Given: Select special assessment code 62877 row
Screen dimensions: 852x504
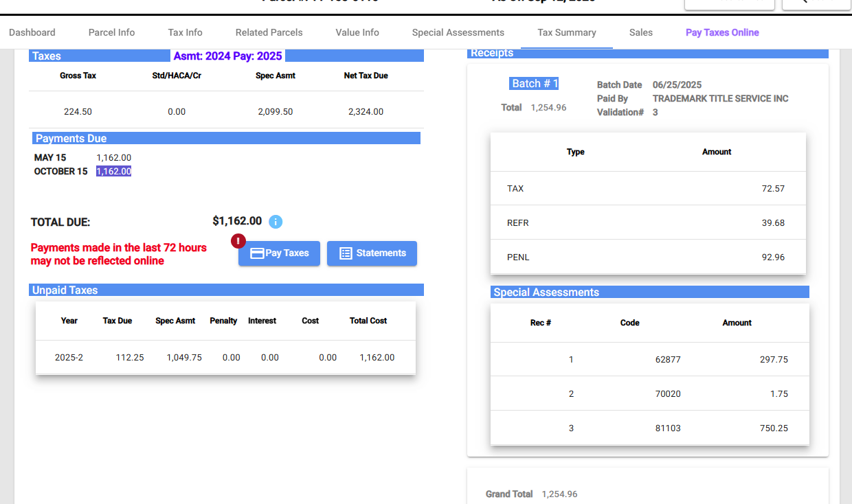Looking at the screenshot, I should pos(649,359).
